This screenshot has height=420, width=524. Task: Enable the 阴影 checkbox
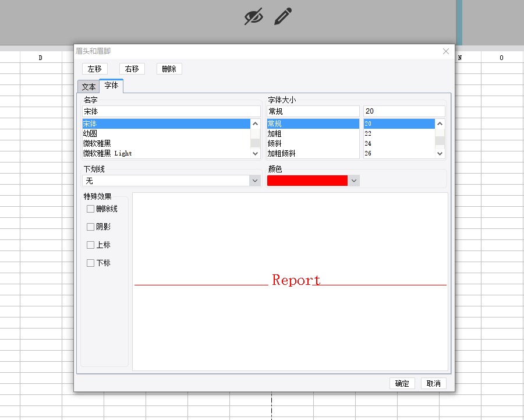[x=90, y=227]
